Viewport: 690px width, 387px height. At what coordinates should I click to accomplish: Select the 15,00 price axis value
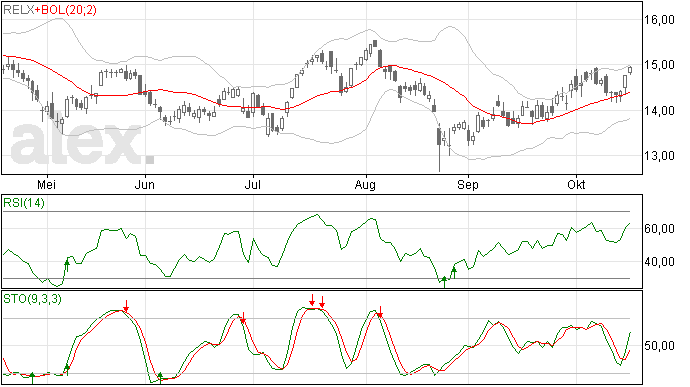pyautogui.click(x=659, y=65)
